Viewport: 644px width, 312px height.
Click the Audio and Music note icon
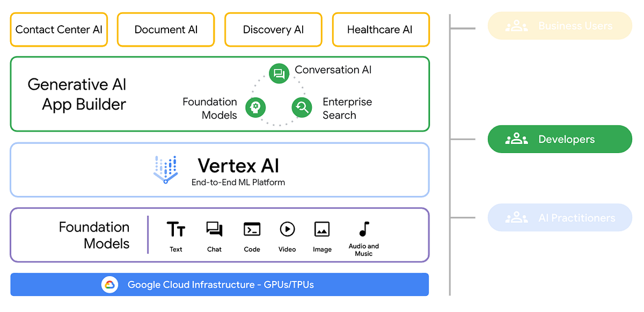coord(363,229)
